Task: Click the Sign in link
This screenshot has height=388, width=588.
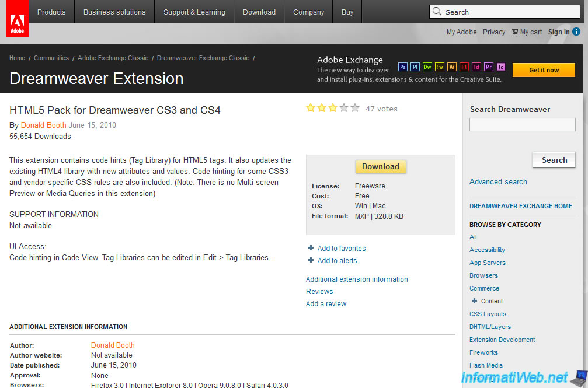Action: 559,32
